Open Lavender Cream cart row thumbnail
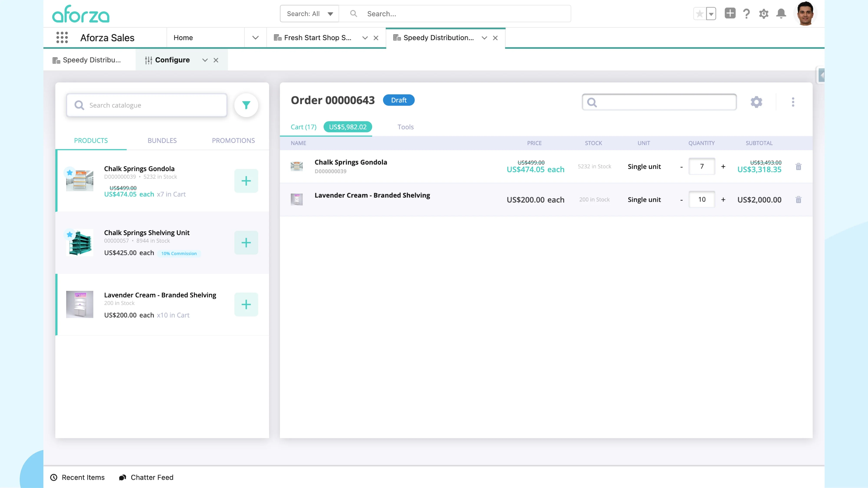The height and width of the screenshot is (488, 868). [x=296, y=199]
